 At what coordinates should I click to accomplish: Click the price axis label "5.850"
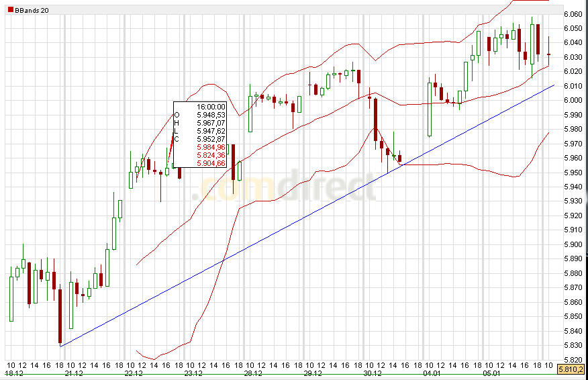click(573, 317)
